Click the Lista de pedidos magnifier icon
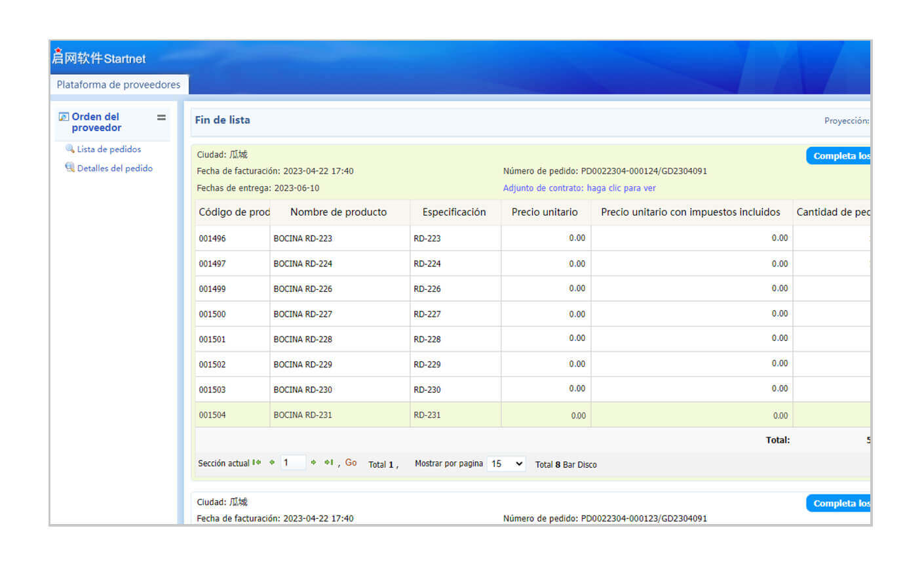This screenshot has height=564, width=924. pyautogui.click(x=69, y=149)
